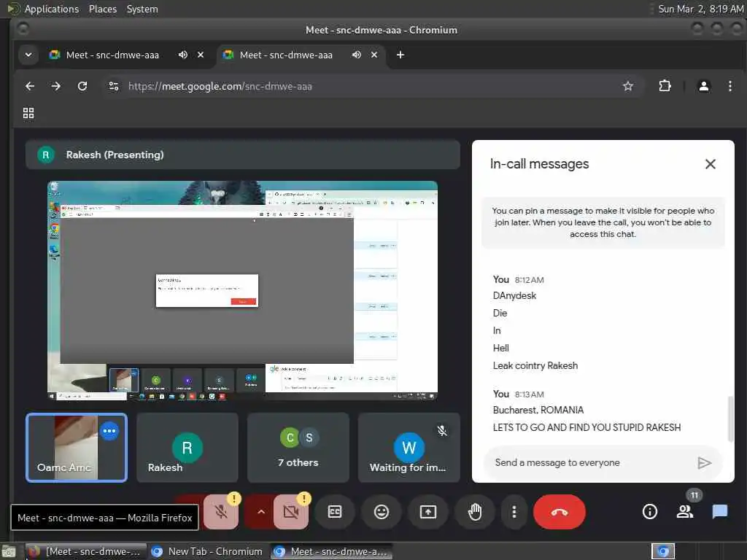Open the browser extensions puzzle icon

pyautogui.click(x=665, y=86)
